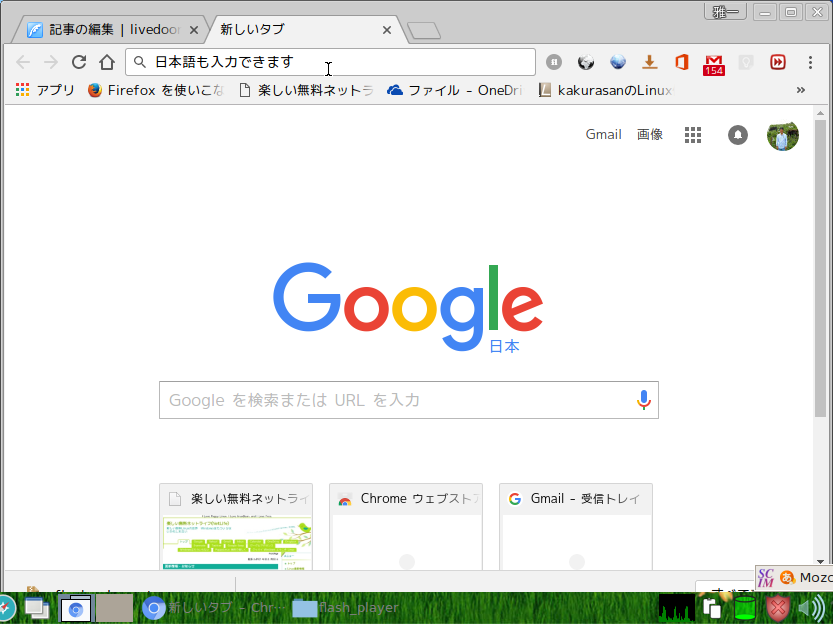Open the Firefox を使いこな bookmark
The height and width of the screenshot is (624, 833).
[x=156, y=90]
